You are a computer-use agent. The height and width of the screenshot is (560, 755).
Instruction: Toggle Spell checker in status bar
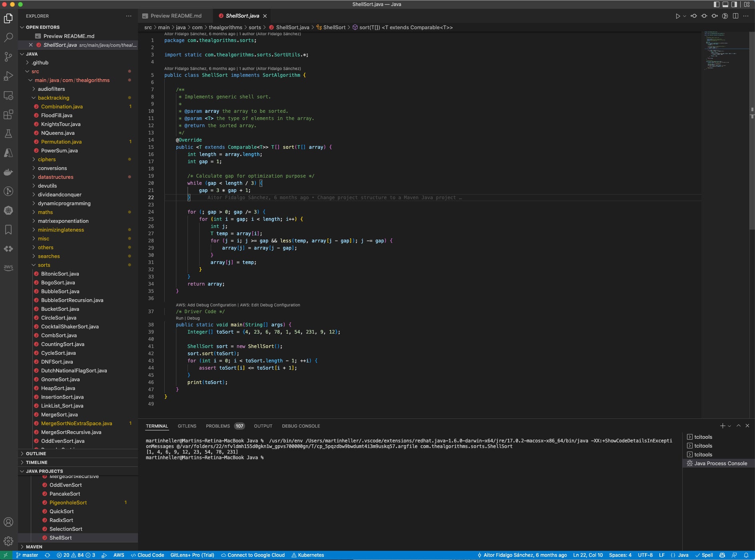coord(704,555)
